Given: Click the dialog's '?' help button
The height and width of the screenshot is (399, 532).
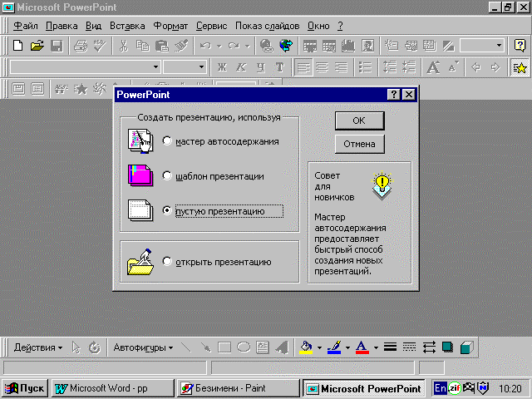Looking at the screenshot, I should pyautogui.click(x=393, y=94).
